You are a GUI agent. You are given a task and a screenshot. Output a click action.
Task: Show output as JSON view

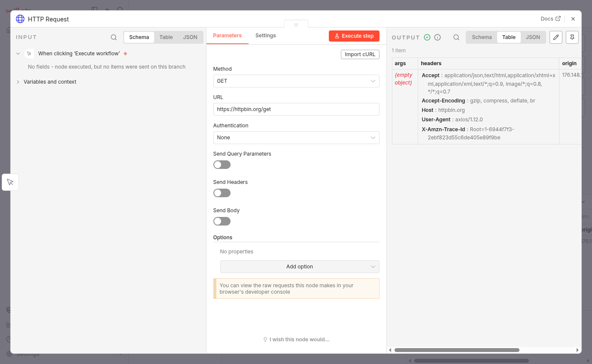[x=533, y=37]
